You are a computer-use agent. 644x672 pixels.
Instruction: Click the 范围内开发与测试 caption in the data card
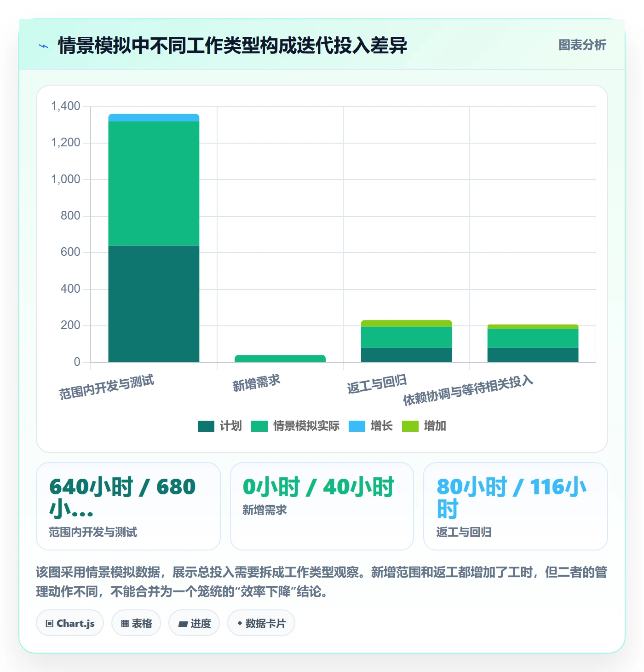tap(93, 532)
